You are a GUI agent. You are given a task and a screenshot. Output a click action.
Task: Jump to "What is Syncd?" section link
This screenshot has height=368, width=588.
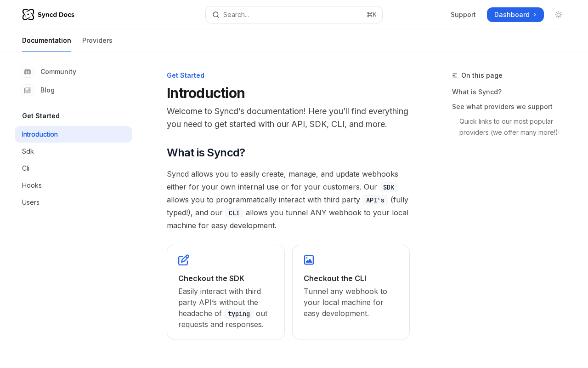point(477,92)
